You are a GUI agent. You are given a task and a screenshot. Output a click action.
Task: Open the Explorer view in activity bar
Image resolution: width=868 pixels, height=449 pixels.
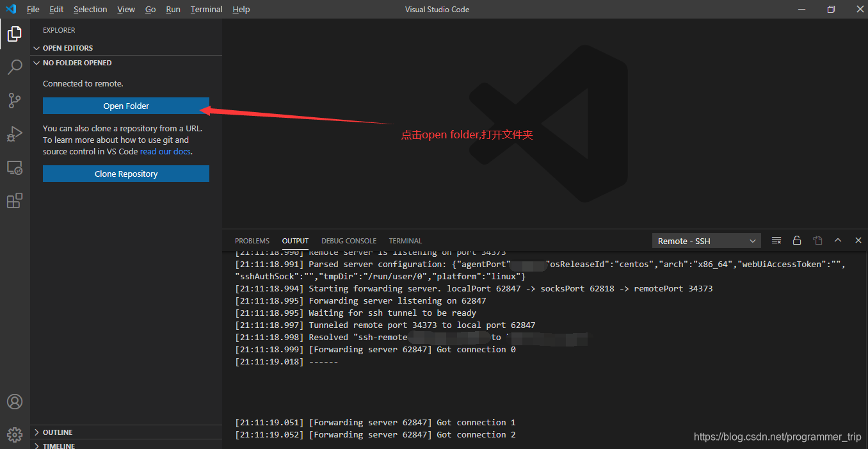pyautogui.click(x=15, y=34)
